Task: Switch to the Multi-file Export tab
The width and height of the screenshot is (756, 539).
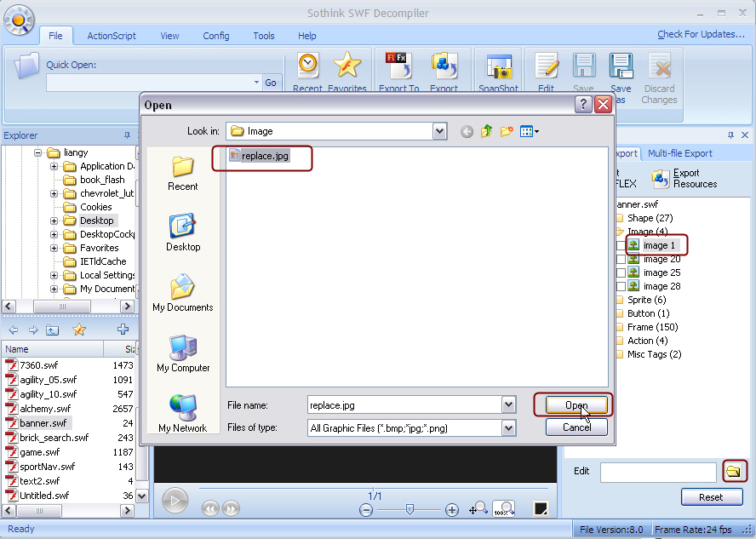Action: point(679,153)
